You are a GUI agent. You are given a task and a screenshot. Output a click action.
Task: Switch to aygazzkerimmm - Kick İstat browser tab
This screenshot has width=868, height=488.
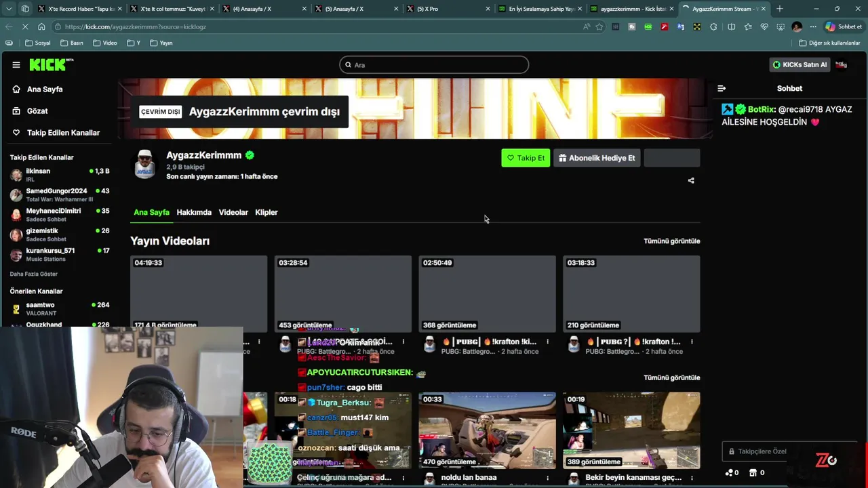click(632, 9)
